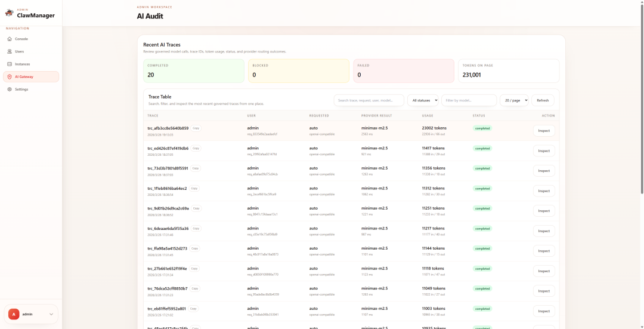The image size is (644, 329).
Task: Click the Instances server icon
Action: pyautogui.click(x=10, y=64)
